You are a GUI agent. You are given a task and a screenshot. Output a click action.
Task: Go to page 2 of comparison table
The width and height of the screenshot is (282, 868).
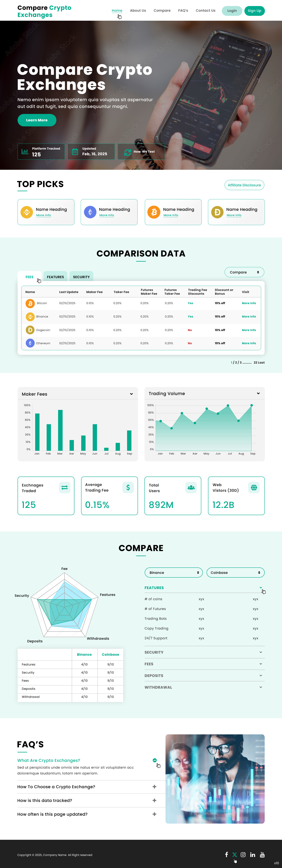[x=236, y=362]
